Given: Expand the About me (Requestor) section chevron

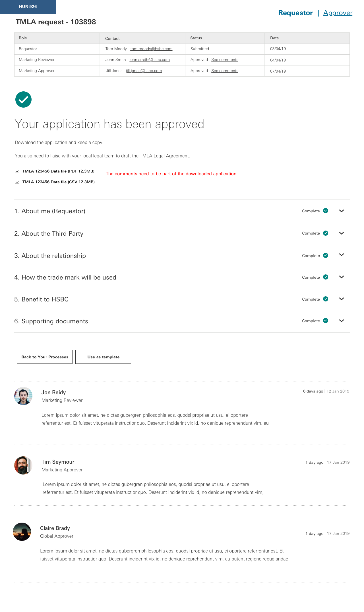Looking at the screenshot, I should [342, 211].
